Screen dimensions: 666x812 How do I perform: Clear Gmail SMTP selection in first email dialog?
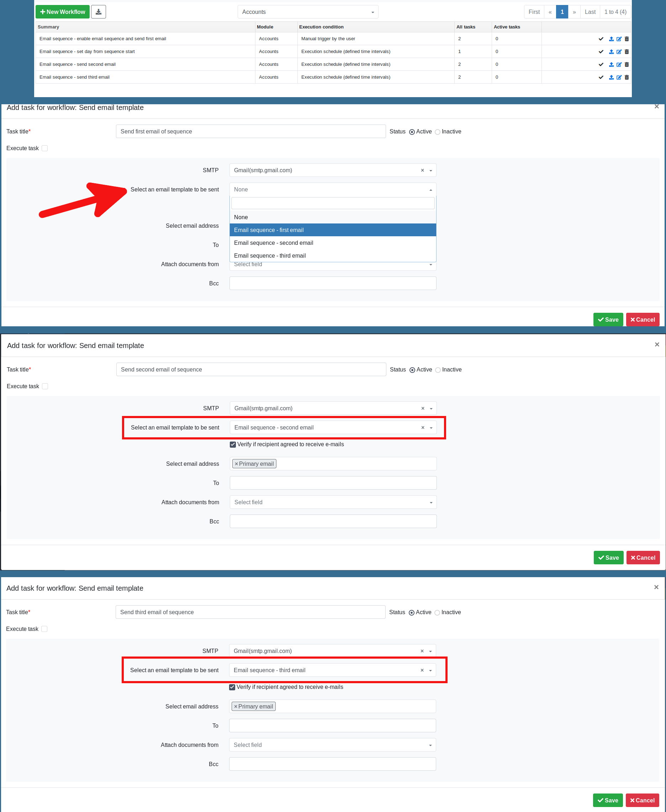422,170
